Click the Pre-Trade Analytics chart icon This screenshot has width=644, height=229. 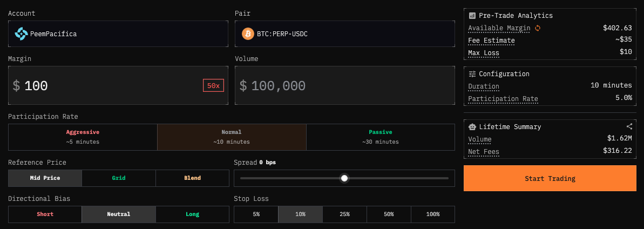pyautogui.click(x=472, y=16)
